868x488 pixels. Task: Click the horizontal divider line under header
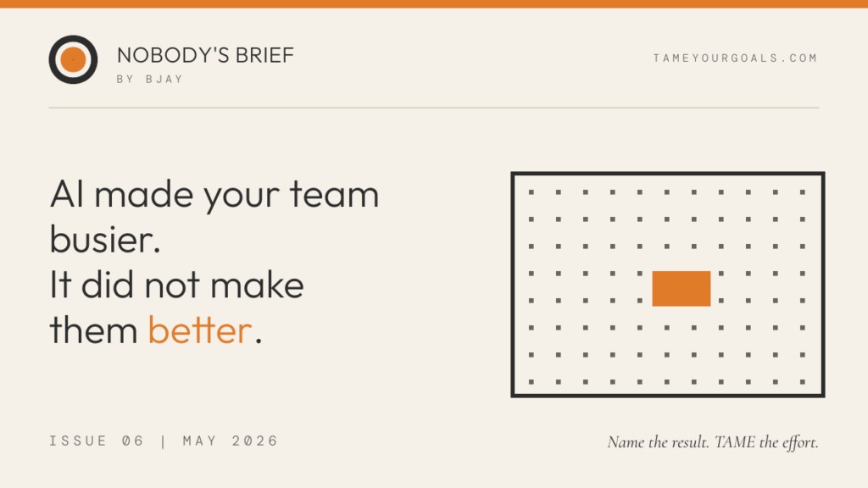click(x=434, y=108)
